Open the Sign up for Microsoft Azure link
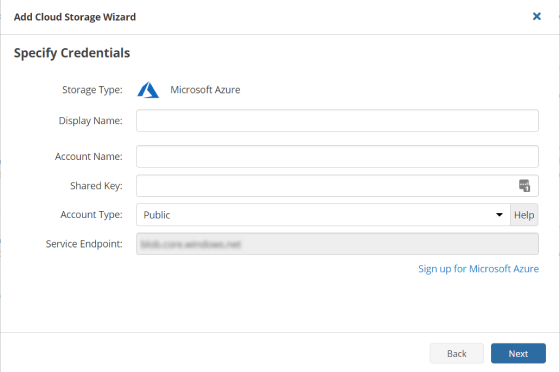The width and height of the screenshot is (560, 372). coord(479,269)
